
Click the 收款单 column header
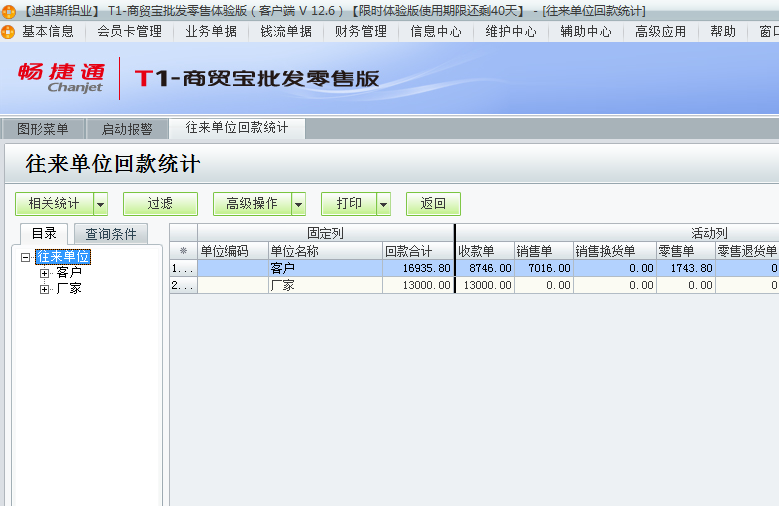point(485,251)
